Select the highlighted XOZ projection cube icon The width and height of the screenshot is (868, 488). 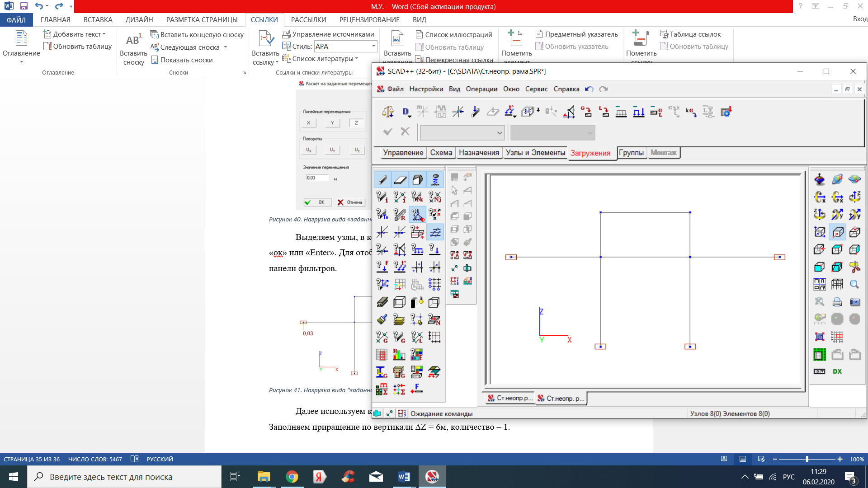[x=837, y=232]
